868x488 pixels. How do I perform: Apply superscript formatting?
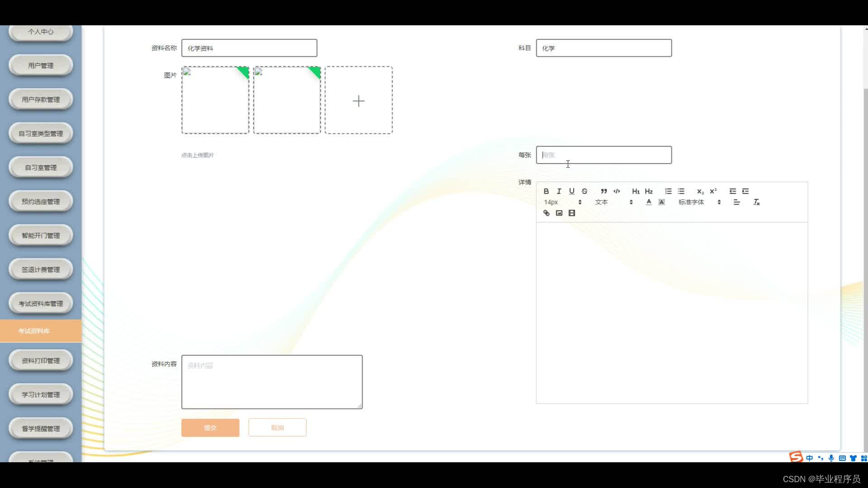click(713, 191)
